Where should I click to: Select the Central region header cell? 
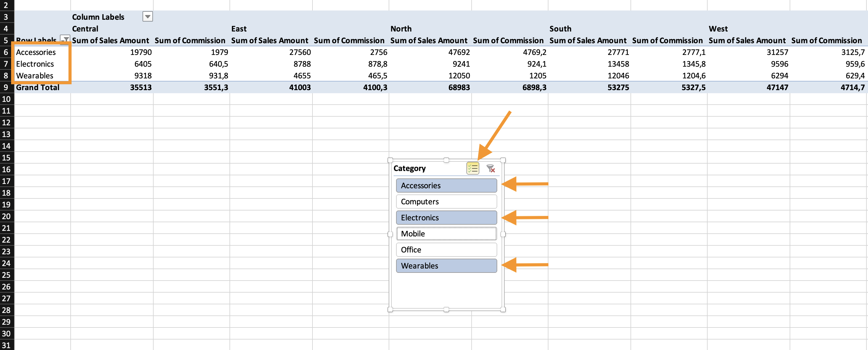[85, 29]
